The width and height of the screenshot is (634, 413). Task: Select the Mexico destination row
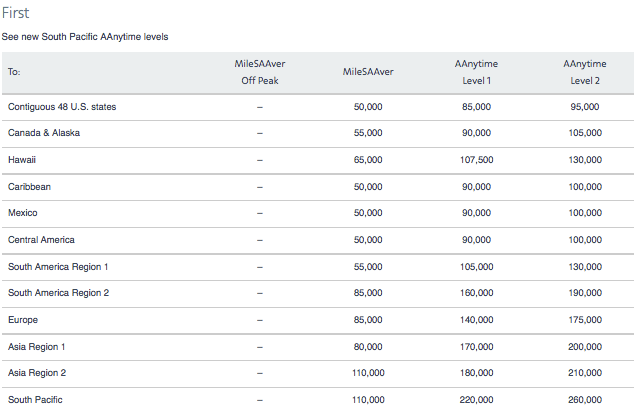[x=317, y=213]
